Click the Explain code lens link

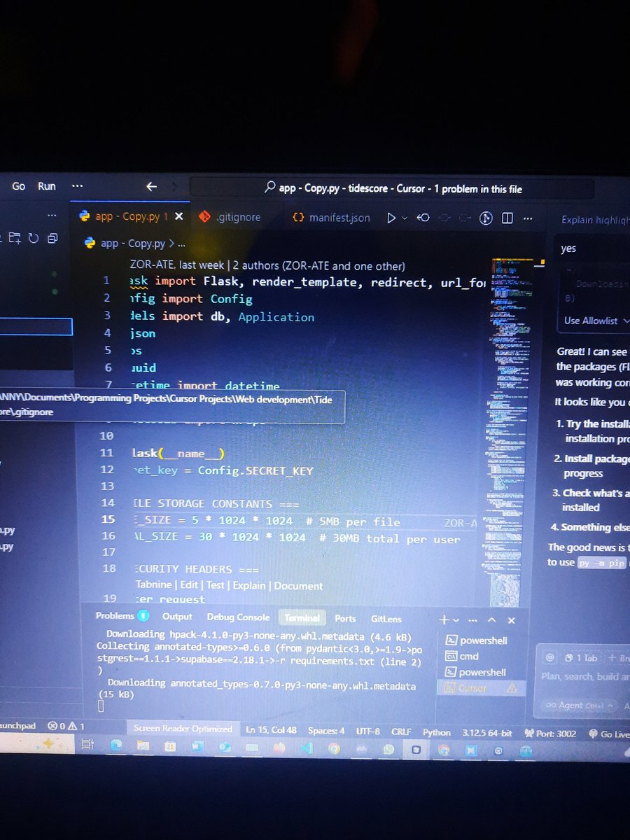[249, 586]
